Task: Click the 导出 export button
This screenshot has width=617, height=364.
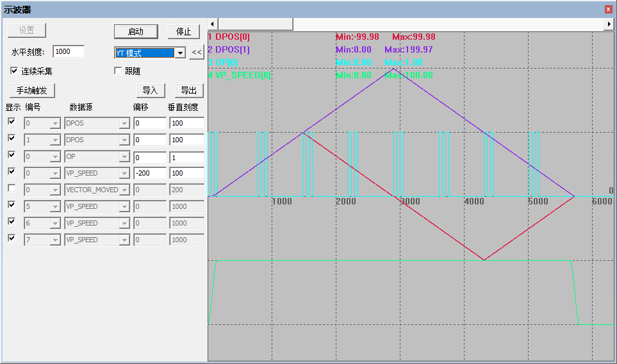Action: (189, 90)
